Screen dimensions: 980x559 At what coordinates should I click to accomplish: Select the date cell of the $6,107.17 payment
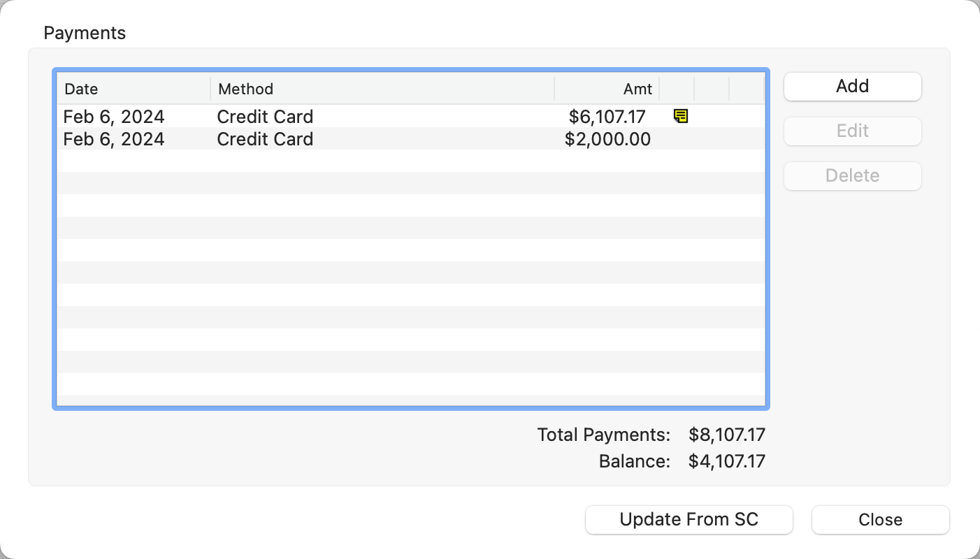[114, 117]
